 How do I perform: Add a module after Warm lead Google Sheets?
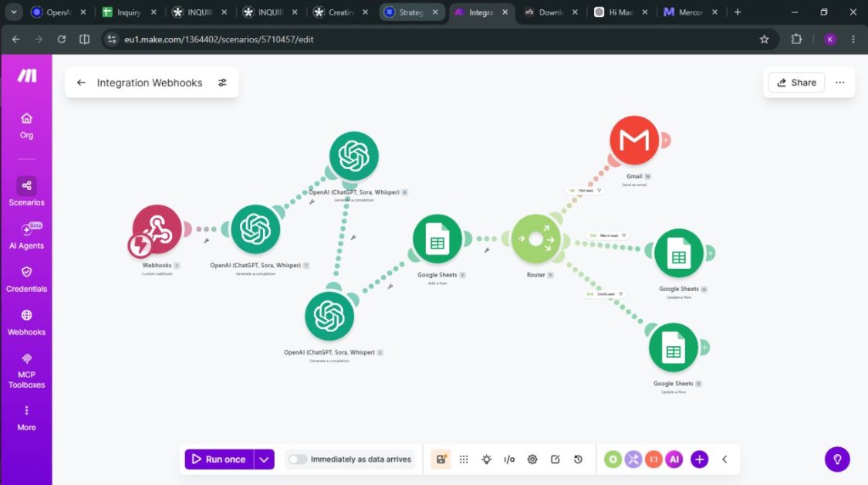pyautogui.click(x=711, y=253)
